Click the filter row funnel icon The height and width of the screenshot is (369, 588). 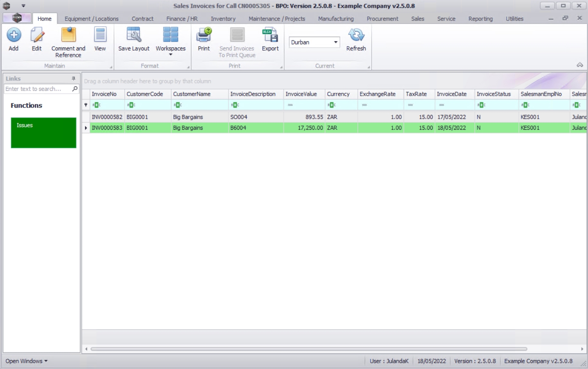[x=86, y=105]
